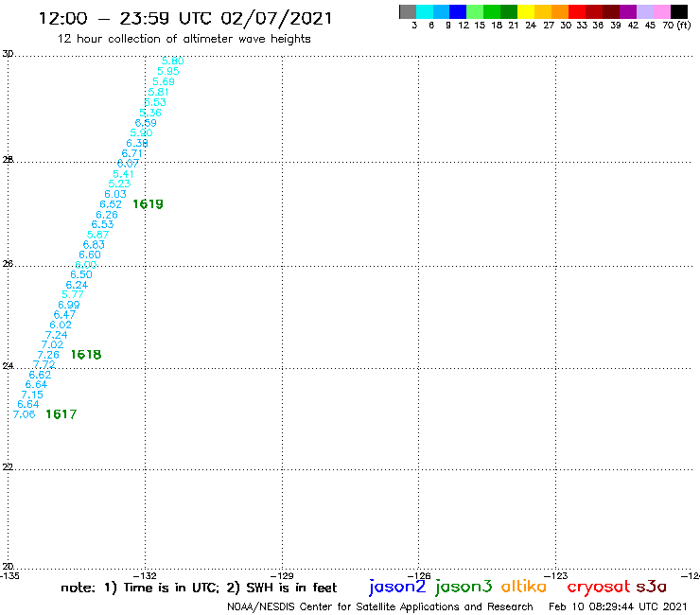Select the yellow swatch in the legend bar
Image resolution: width=700 pixels, height=615 pixels.
point(526,11)
